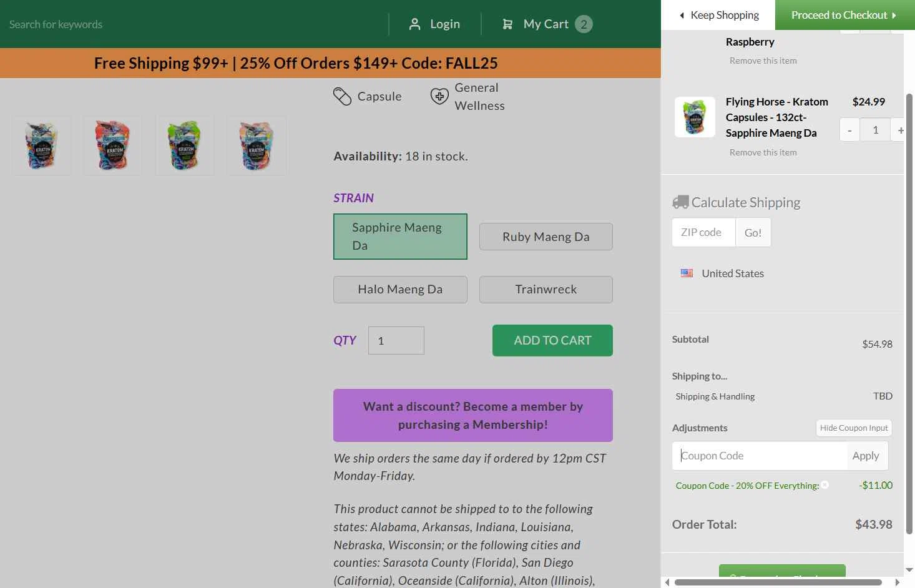Click the Flying Horse quantity field
Image resolution: width=915 pixels, height=588 pixels.
tap(875, 130)
